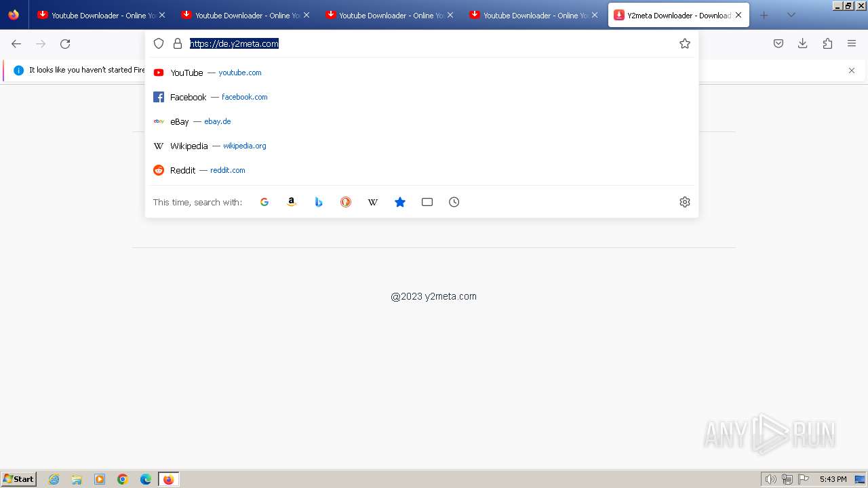Screen dimensions: 868x488
Task: Click the @2023 y2meta.com footer text
Action: (433, 296)
